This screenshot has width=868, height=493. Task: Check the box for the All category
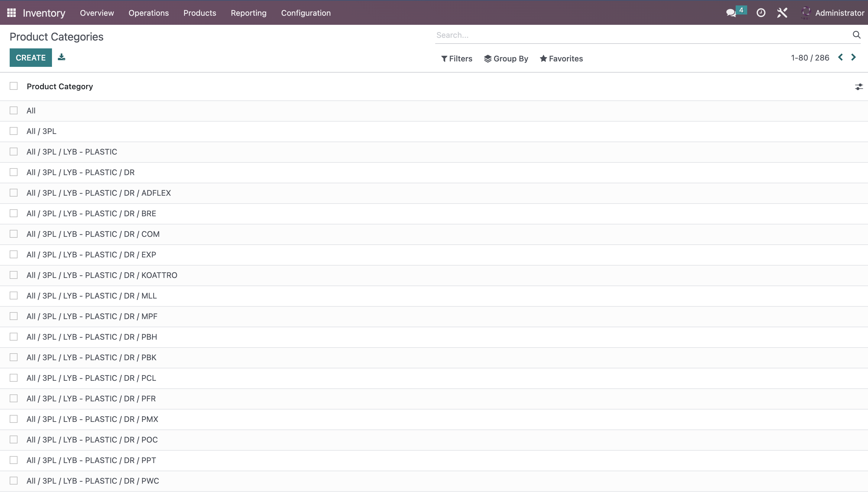click(14, 110)
